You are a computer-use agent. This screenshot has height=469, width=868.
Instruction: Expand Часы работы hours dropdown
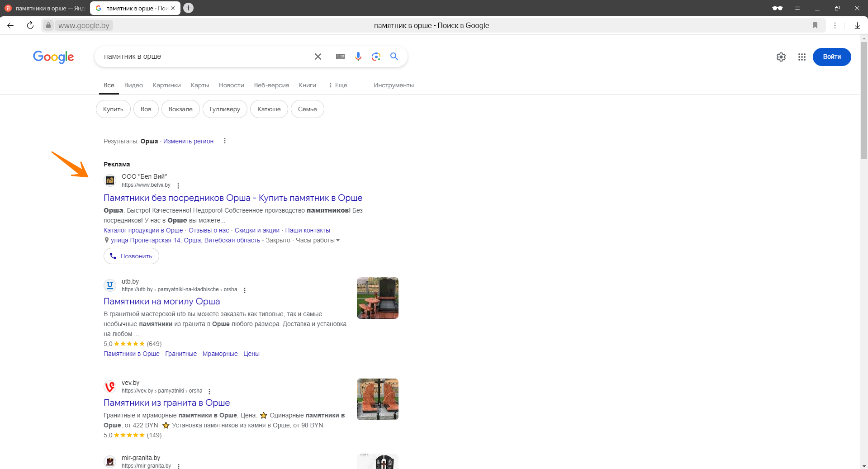pyautogui.click(x=318, y=240)
